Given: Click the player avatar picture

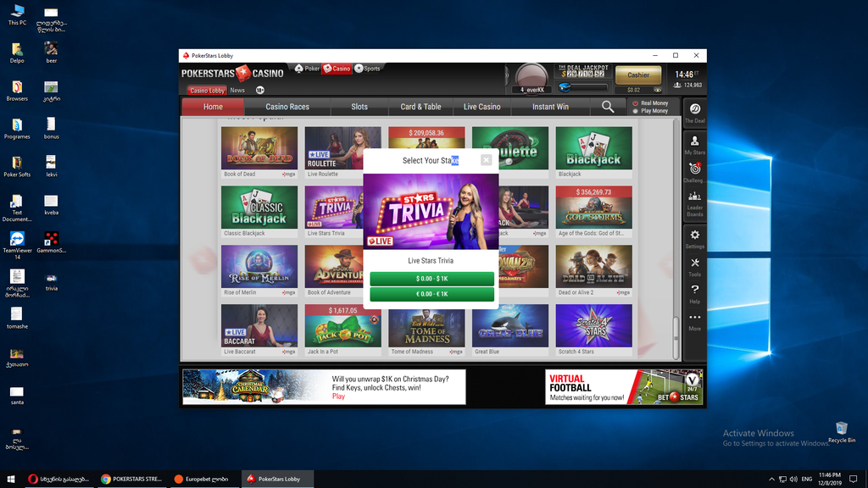Looking at the screenshot, I should (531, 76).
